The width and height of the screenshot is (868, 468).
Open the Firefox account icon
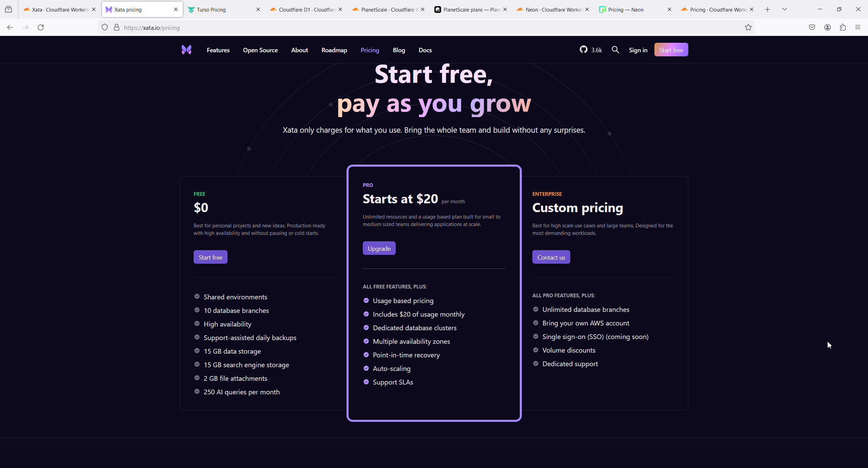pos(827,27)
